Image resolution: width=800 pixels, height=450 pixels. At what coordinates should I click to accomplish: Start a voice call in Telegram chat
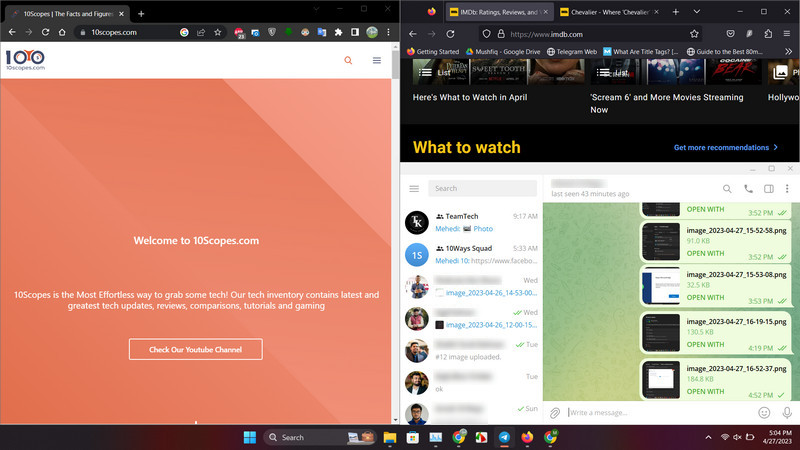click(x=748, y=189)
